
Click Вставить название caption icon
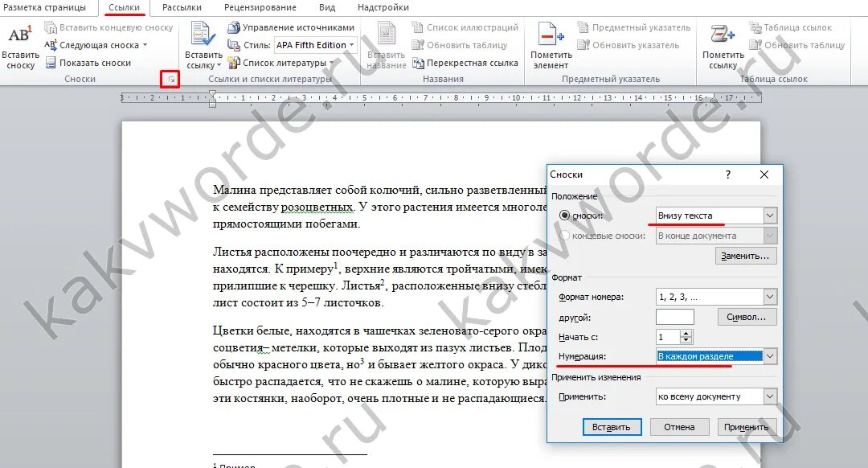pos(387,34)
